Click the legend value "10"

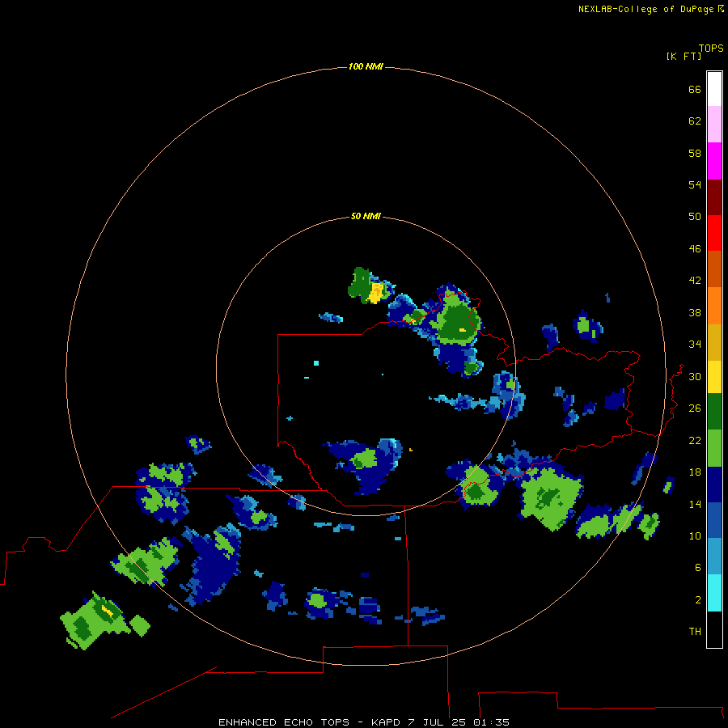point(695,536)
